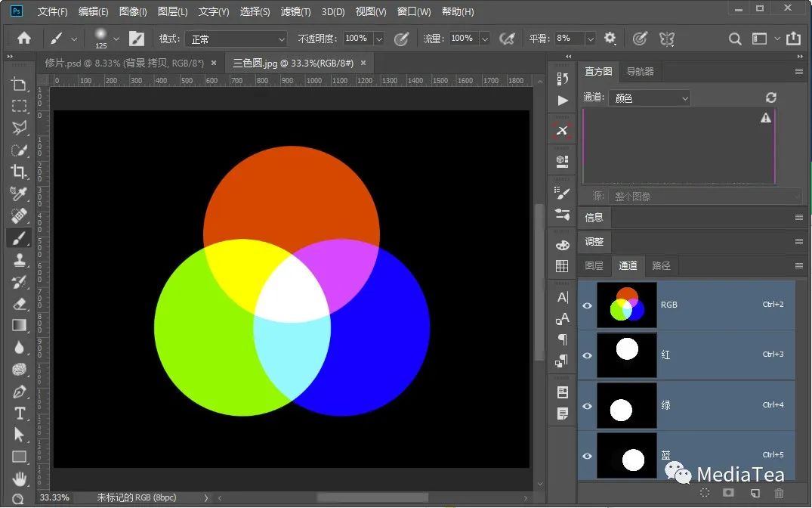Select the Eyedropper tool
This screenshot has width=812, height=508.
pyautogui.click(x=19, y=194)
